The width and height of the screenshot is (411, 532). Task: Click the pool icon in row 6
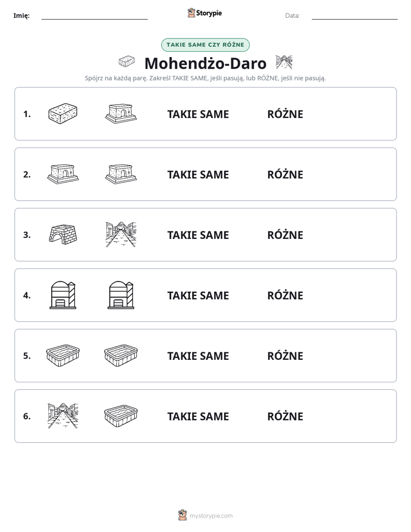[121, 416]
